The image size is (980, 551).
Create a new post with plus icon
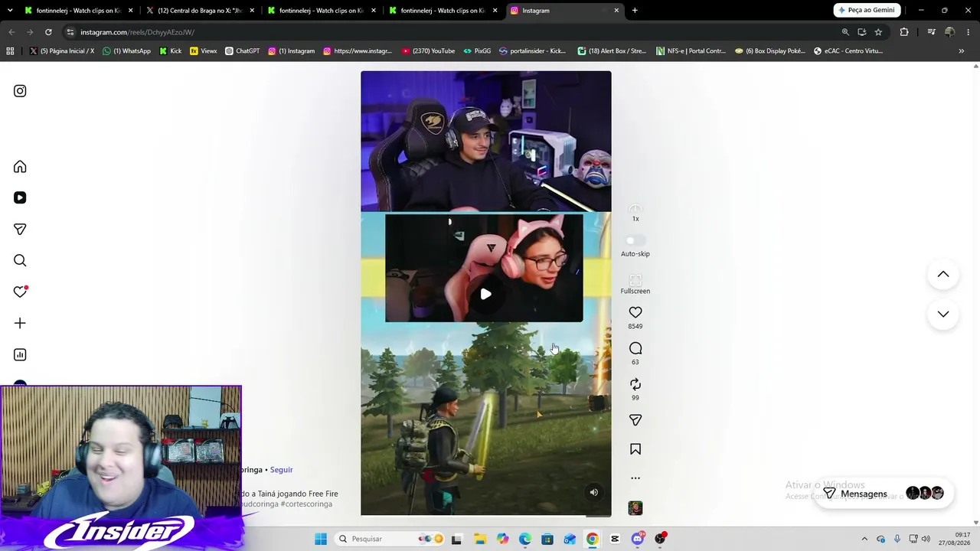20,323
